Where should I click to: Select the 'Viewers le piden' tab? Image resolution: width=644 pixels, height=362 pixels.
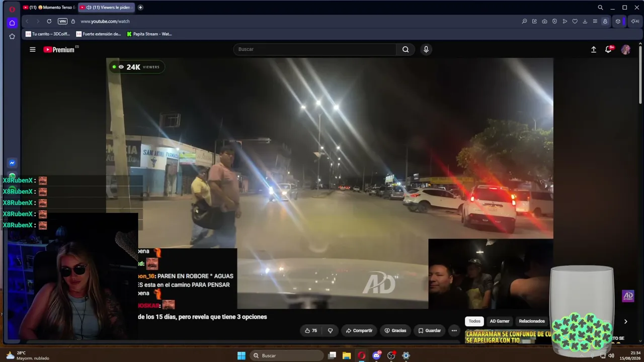pyautogui.click(x=106, y=8)
